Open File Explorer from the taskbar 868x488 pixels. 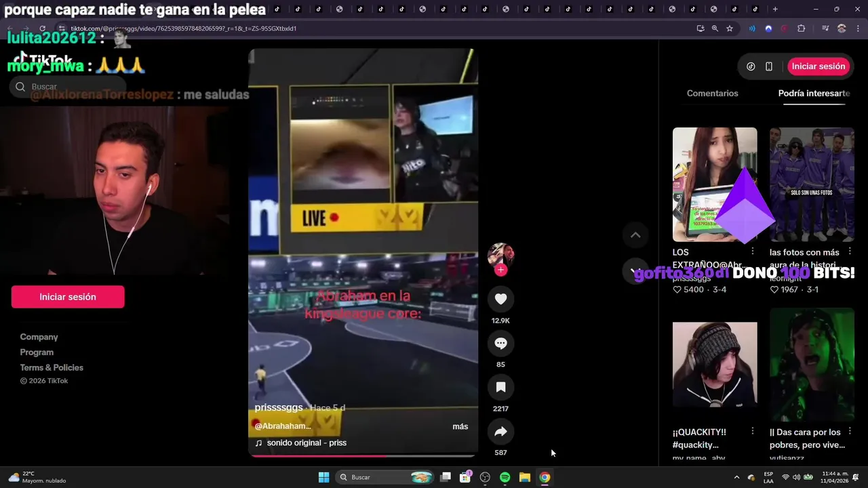(x=525, y=477)
